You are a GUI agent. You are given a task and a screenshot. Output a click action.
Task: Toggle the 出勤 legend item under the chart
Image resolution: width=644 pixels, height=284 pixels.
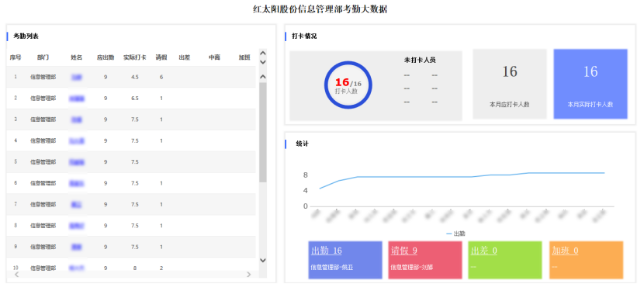pyautogui.click(x=456, y=234)
